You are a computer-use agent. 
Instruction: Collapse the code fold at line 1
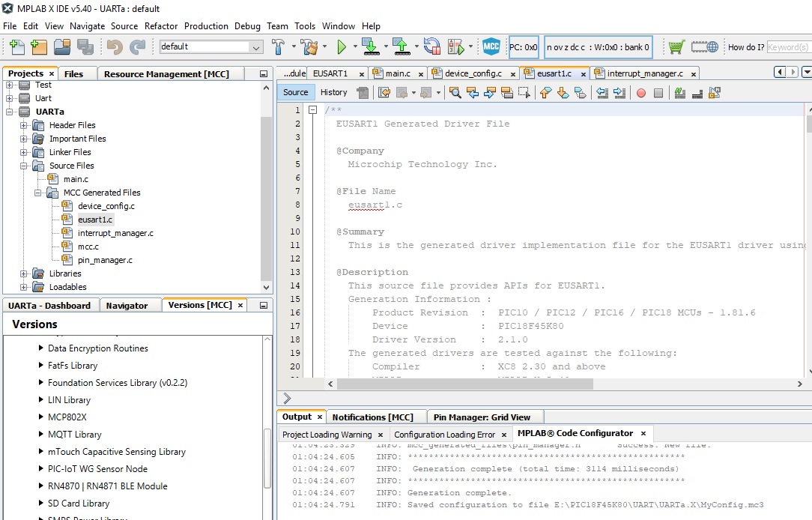[x=313, y=110]
